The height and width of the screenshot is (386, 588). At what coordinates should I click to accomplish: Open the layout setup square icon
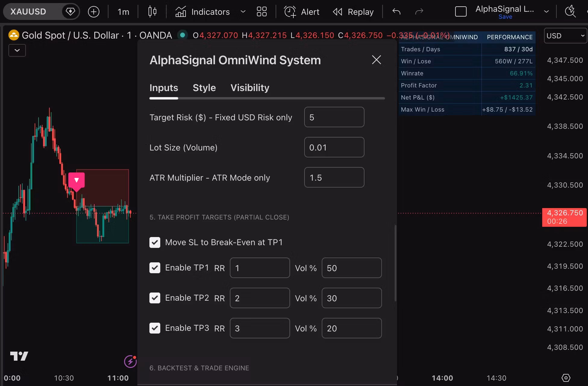[461, 12]
